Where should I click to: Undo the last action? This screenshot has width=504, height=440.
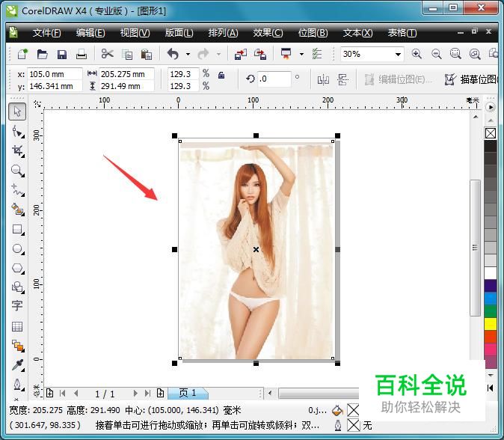173,54
